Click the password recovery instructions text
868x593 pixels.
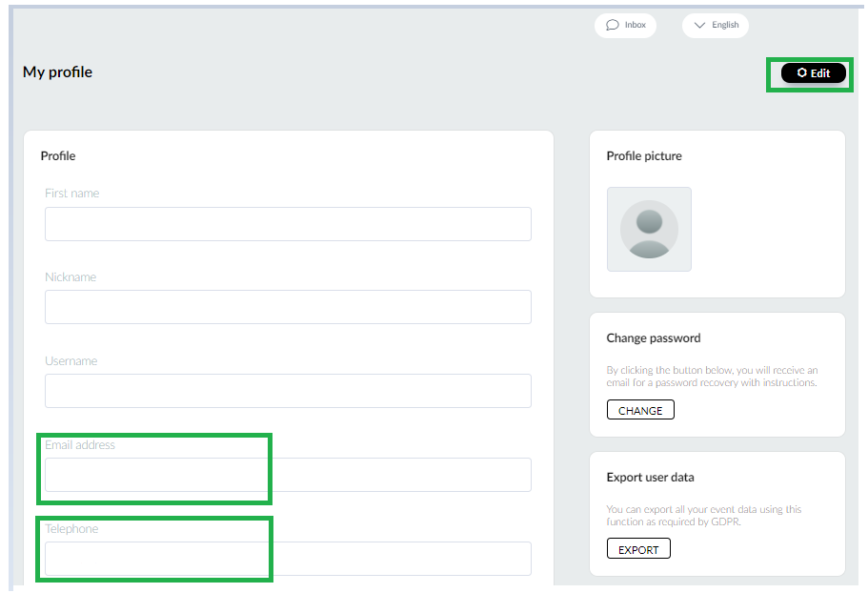pyautogui.click(x=712, y=377)
